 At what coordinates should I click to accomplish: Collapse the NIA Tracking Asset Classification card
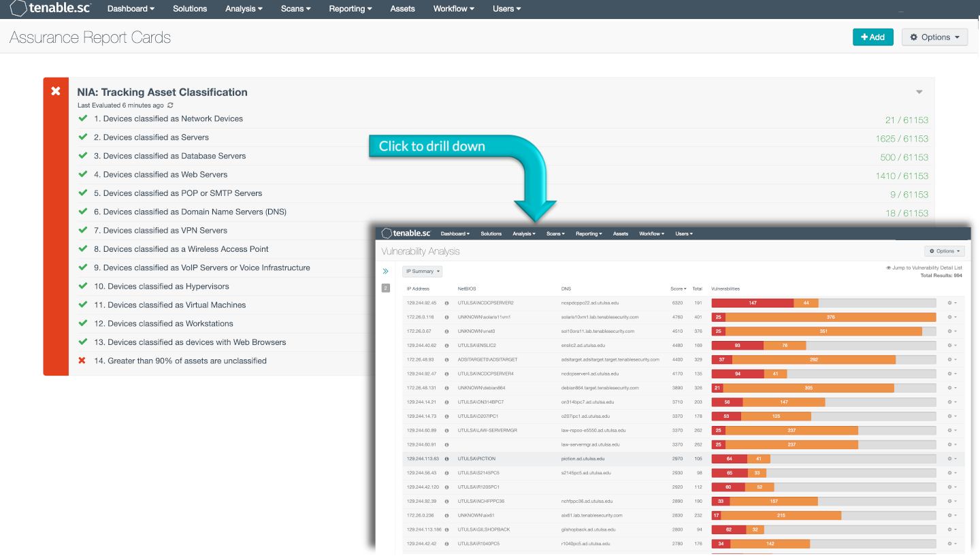click(x=919, y=92)
